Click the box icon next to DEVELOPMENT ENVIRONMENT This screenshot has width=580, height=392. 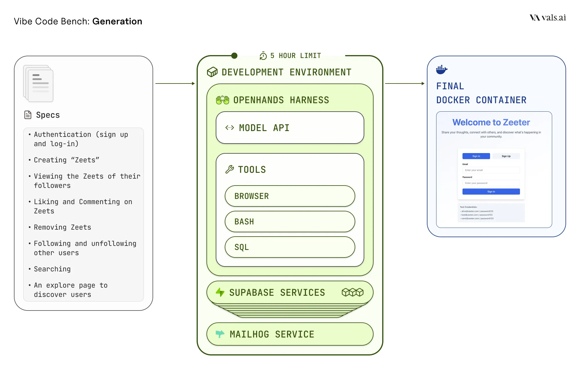212,72
